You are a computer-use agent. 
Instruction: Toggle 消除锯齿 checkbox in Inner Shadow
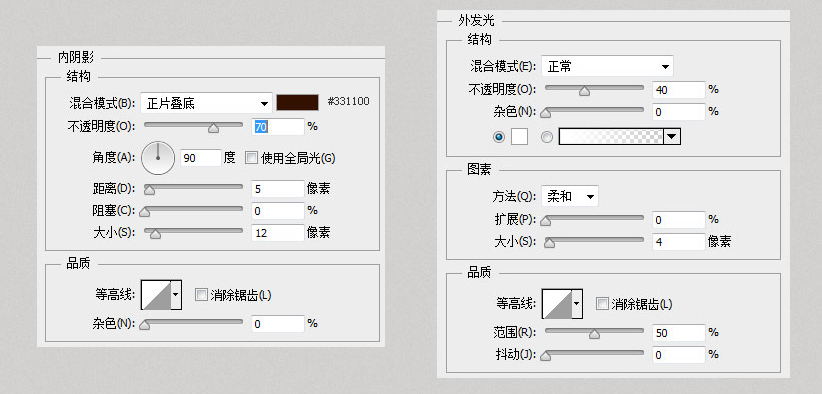pos(201,295)
